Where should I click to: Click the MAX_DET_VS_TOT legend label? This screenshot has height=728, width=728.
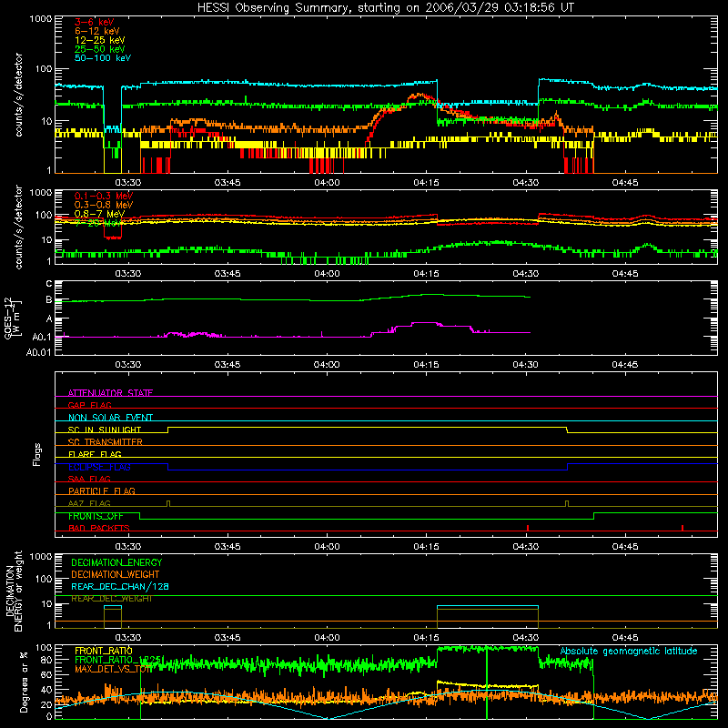click(x=113, y=669)
